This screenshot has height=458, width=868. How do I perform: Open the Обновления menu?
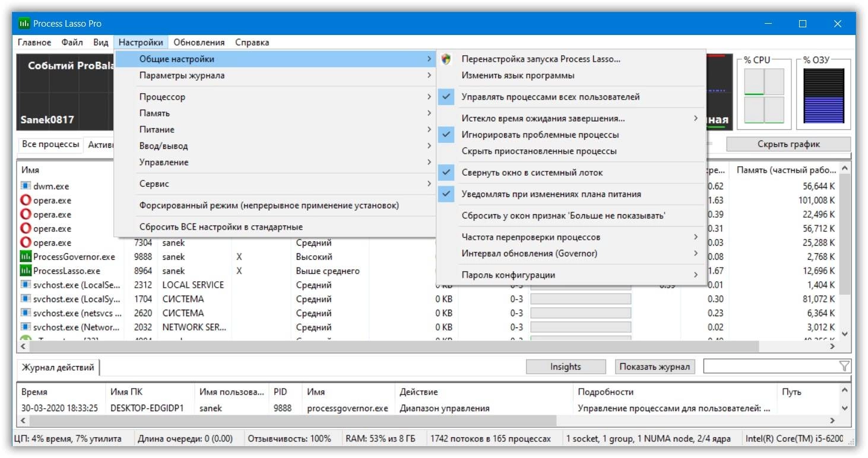pyautogui.click(x=199, y=42)
